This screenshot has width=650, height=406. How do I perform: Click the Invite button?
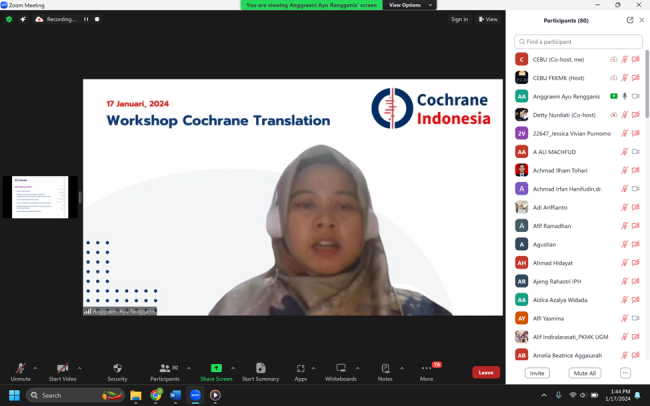tap(537, 373)
